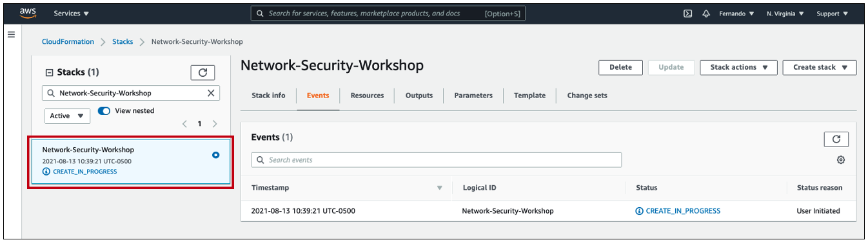Follow the CloudFormation breadcrumb link
Screen dimensions: 868x242
(68, 41)
